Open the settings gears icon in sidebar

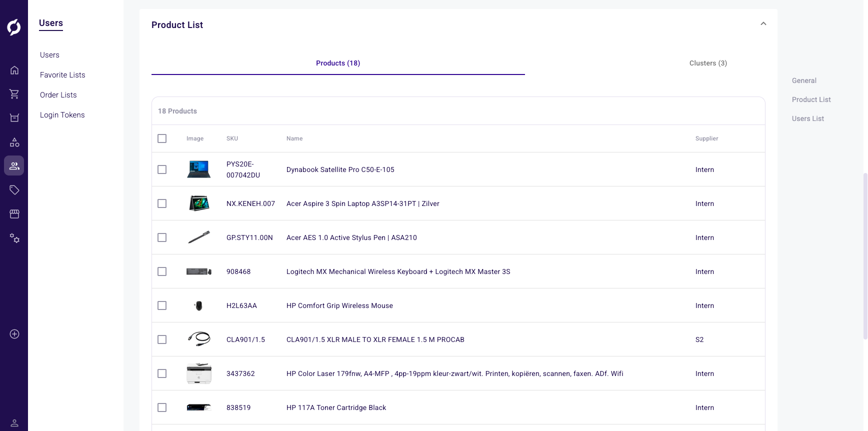coord(14,238)
